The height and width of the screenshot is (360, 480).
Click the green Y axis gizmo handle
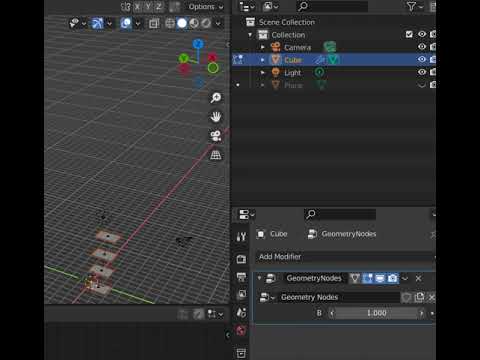point(183,58)
